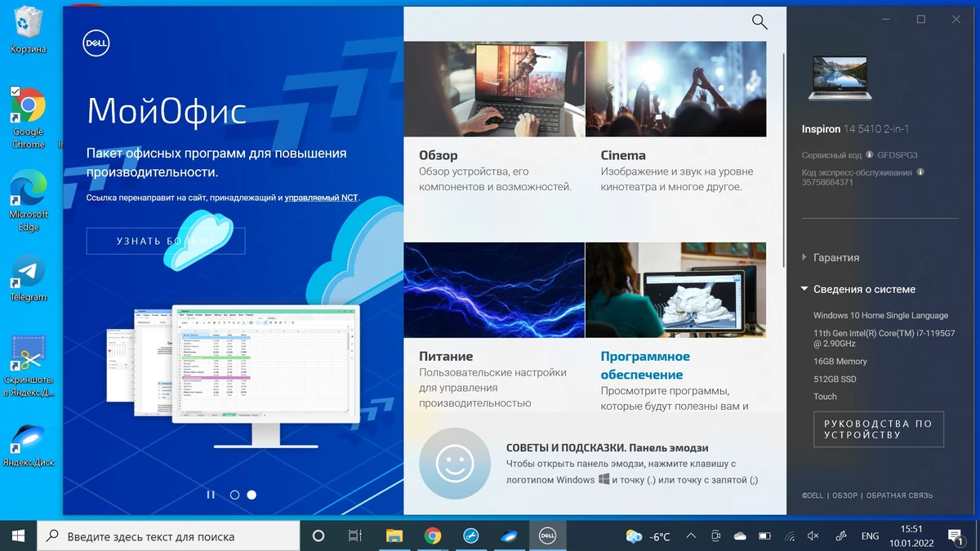Click the 16GB Memory line

pos(840,361)
